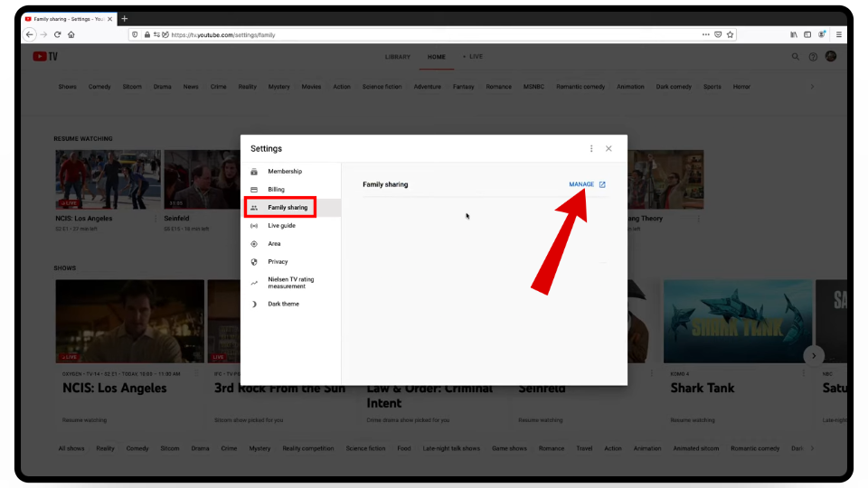Open the Firefox hamburger menu

coord(839,34)
